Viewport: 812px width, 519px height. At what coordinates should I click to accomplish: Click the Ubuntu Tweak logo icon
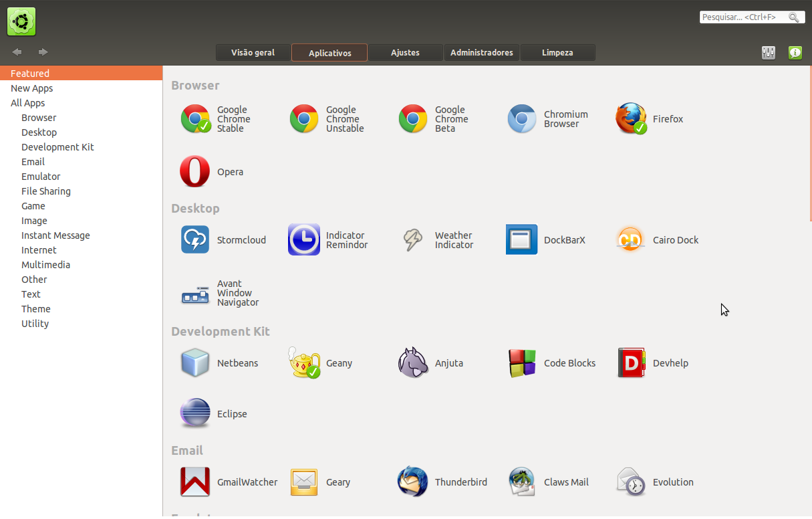coord(21,21)
